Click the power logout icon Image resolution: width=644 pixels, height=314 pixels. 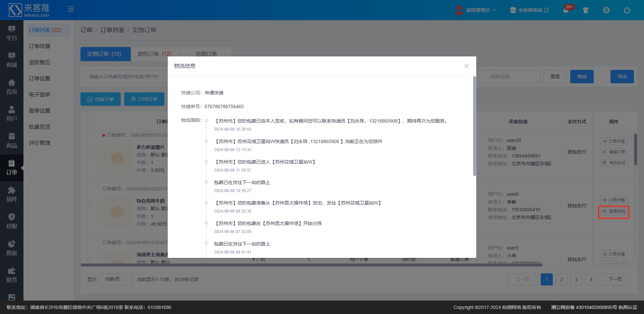[627, 10]
